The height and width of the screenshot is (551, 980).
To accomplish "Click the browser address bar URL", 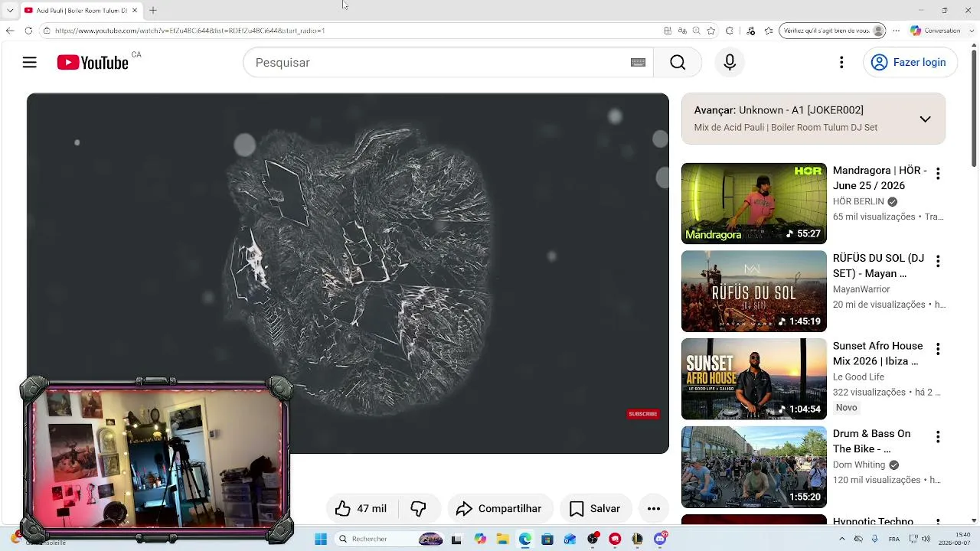I will tap(190, 31).
